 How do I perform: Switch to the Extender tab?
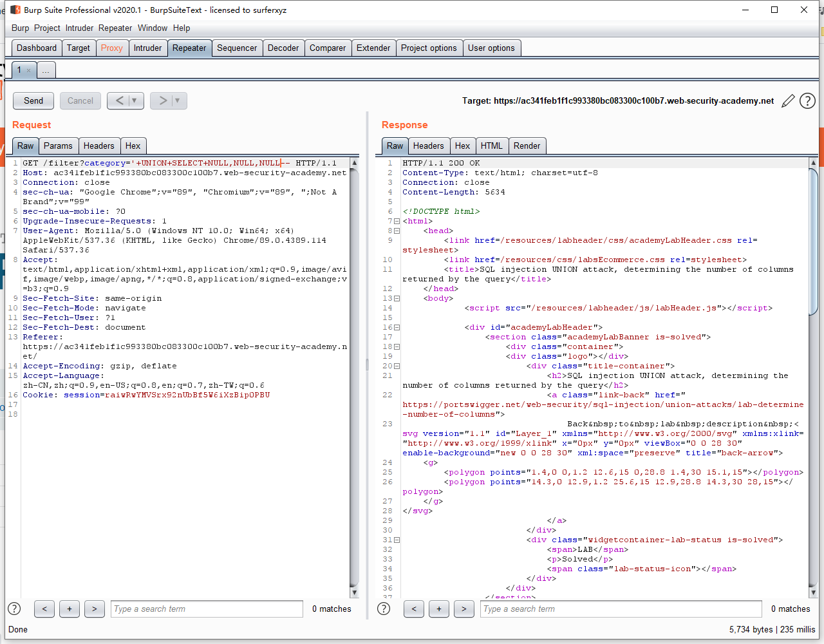click(373, 48)
